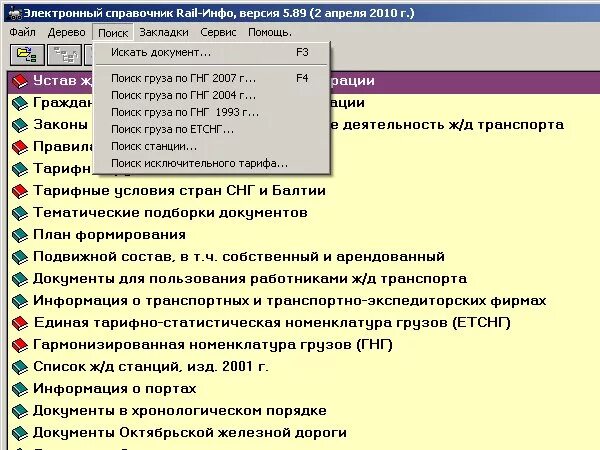600x450 pixels.
Task: Choose Поиск исключительного тарифа… entry
Action: pyautogui.click(x=212, y=163)
